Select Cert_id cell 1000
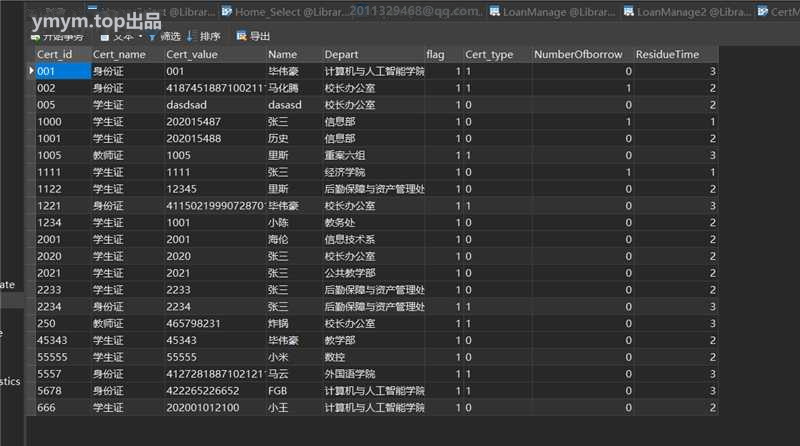The image size is (800, 446). 63,121
